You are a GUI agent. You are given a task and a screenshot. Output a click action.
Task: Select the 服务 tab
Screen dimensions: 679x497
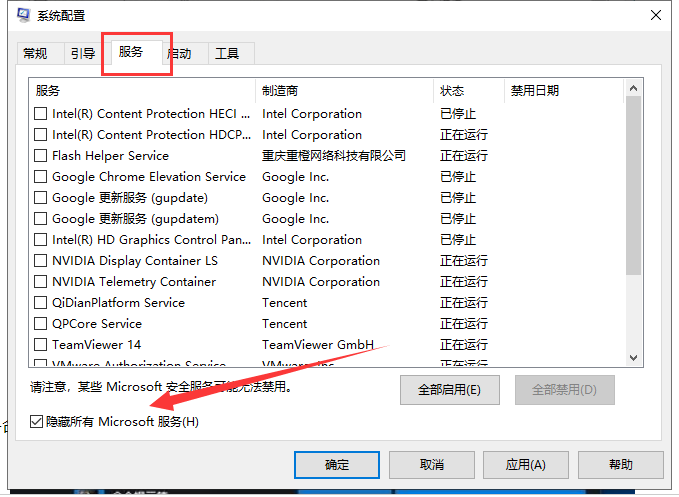[131, 52]
